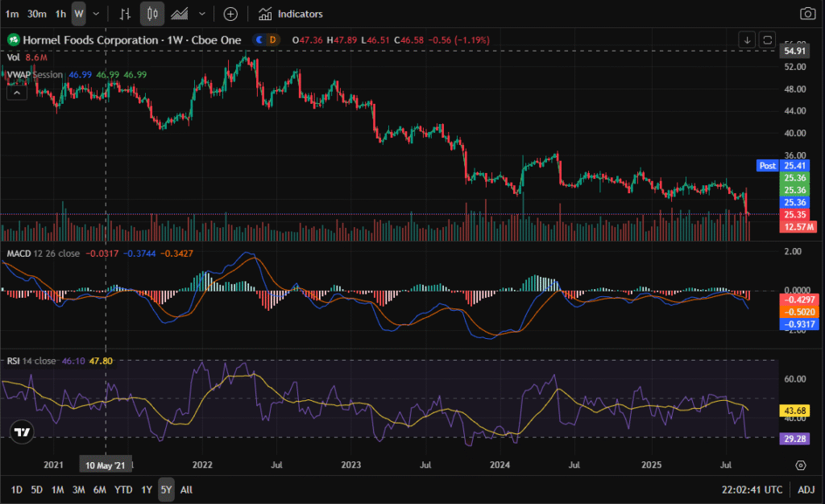Toggle ADJ adjusted data setting
This screenshot has width=825, height=504.
pyautogui.click(x=806, y=490)
